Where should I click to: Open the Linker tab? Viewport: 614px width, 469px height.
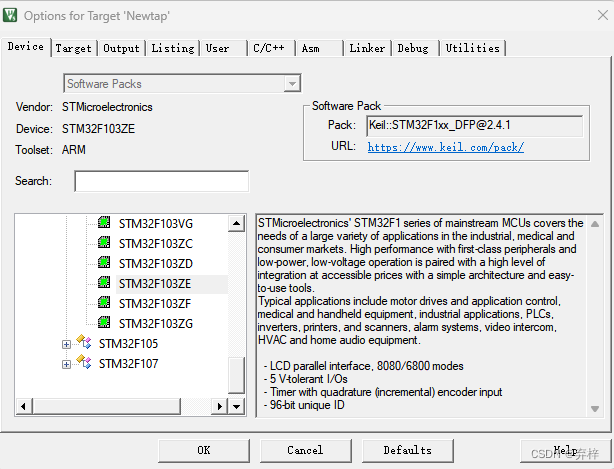367,49
